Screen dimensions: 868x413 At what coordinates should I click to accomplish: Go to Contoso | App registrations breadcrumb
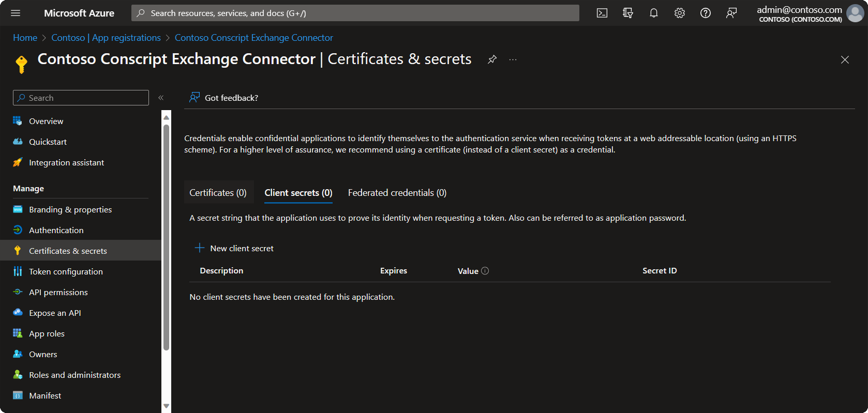point(106,38)
